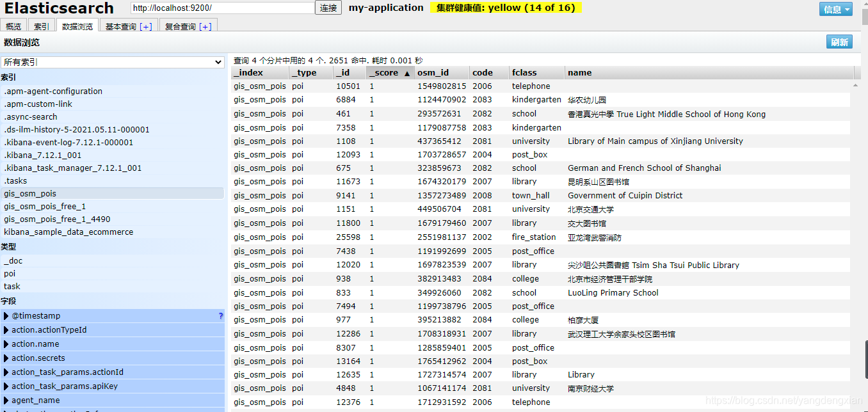Sort by the _id column header

[x=350, y=73]
